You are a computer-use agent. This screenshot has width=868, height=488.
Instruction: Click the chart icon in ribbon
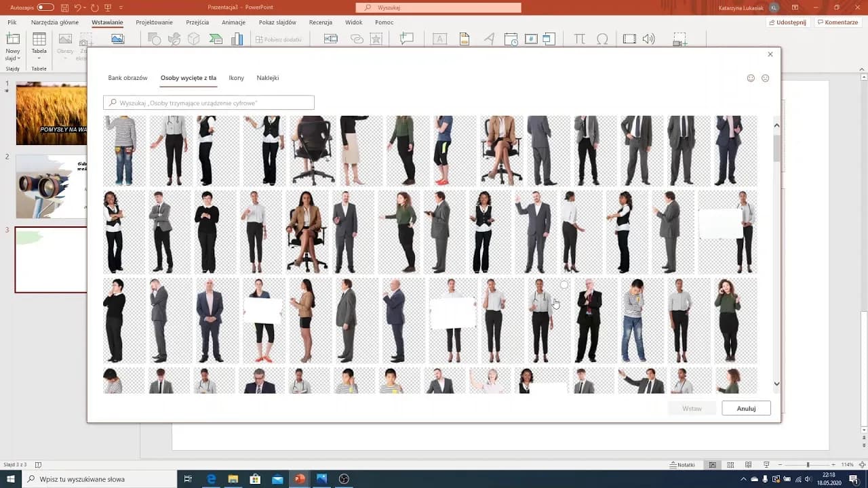[x=237, y=39]
